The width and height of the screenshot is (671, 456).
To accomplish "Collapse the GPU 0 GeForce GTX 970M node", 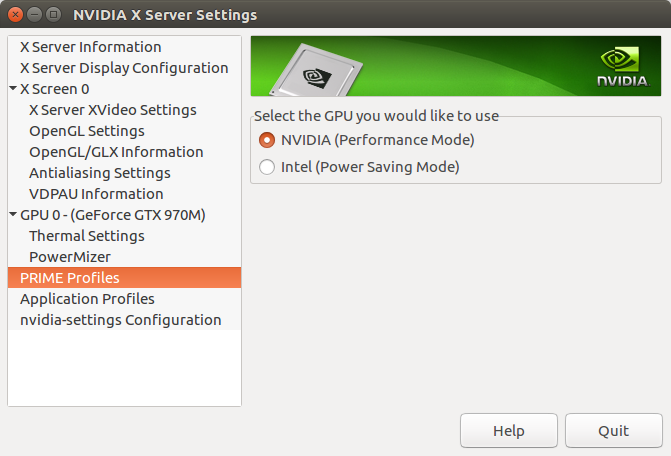I will tap(13, 215).
